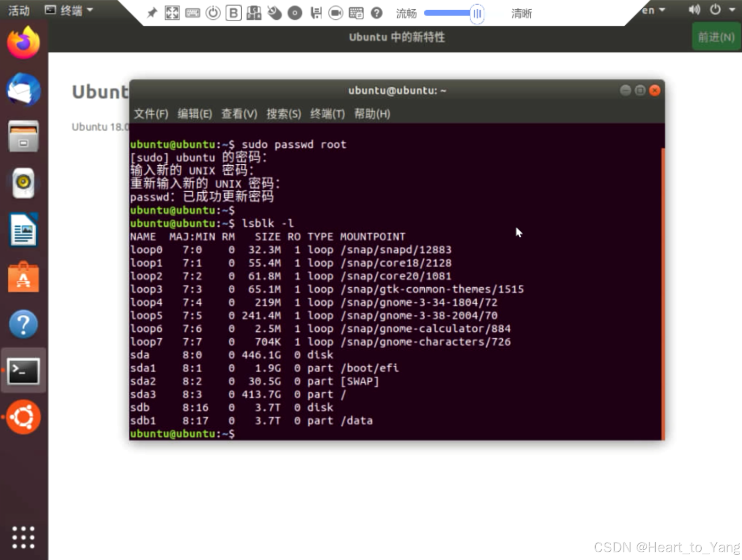Click the video record camera icon
This screenshot has width=742, height=560.
pyautogui.click(x=336, y=13)
